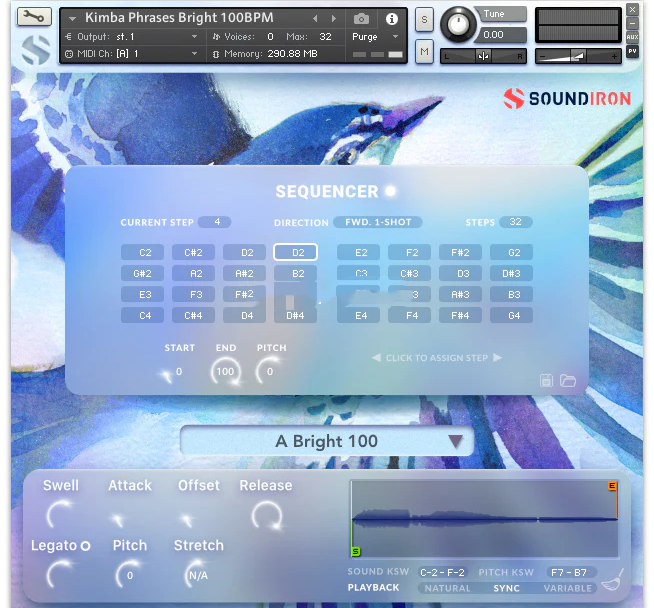
Task: Open the wrench instrument edit tool
Action: 34,17
